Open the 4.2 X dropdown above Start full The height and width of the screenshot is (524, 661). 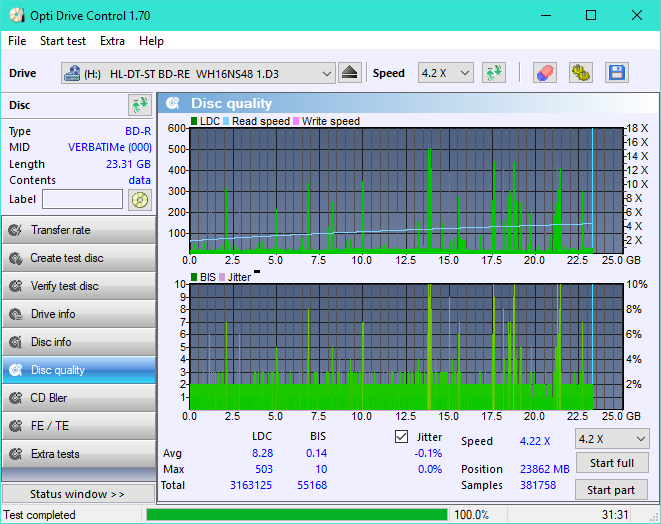point(612,439)
